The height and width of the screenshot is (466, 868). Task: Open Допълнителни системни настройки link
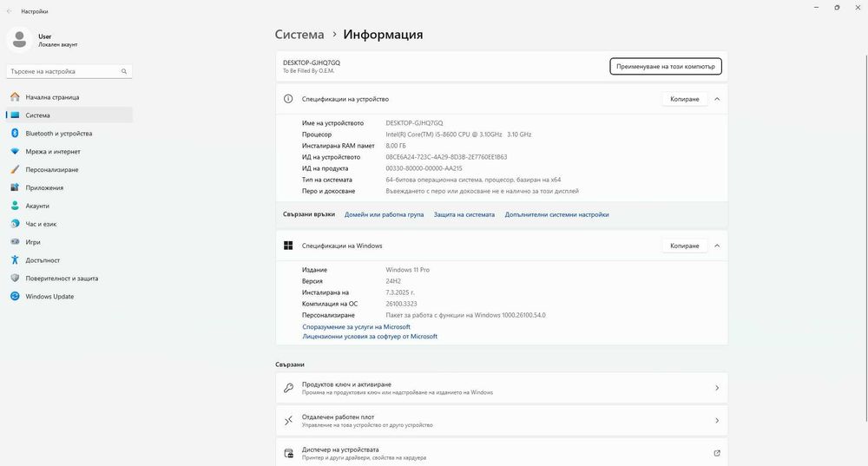(x=557, y=214)
